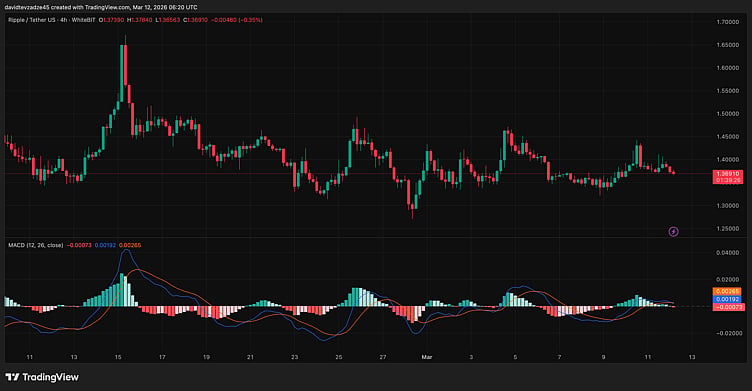
Task: Click the TradingView logo at bottom left
Action: pyautogui.click(x=42, y=377)
